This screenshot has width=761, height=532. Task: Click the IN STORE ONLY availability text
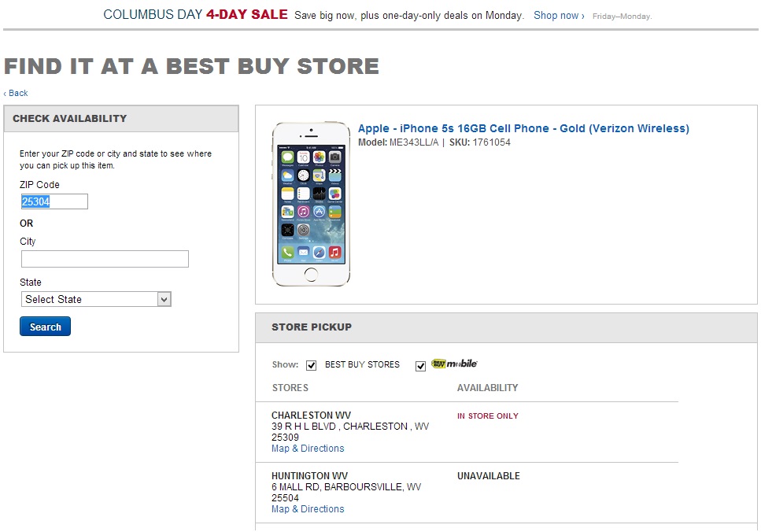(488, 416)
